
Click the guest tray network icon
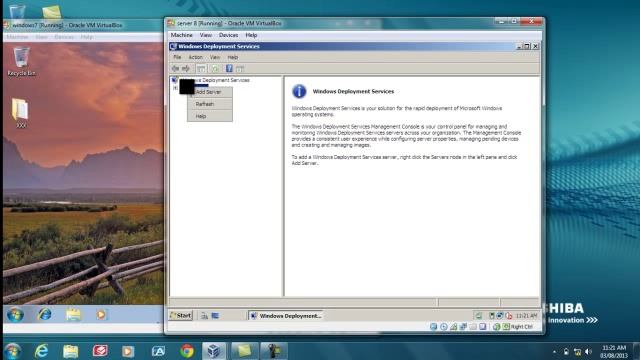point(500,316)
